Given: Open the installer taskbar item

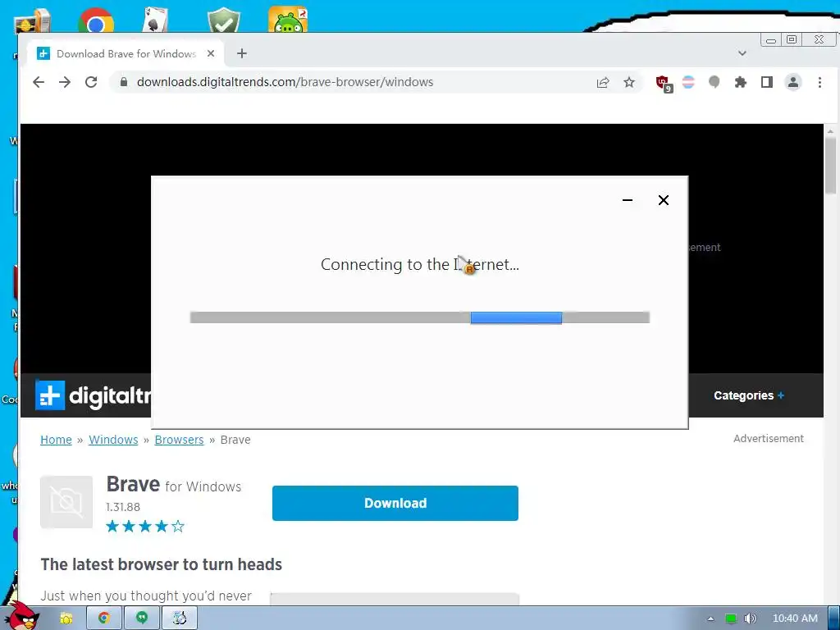Looking at the screenshot, I should point(180,619).
